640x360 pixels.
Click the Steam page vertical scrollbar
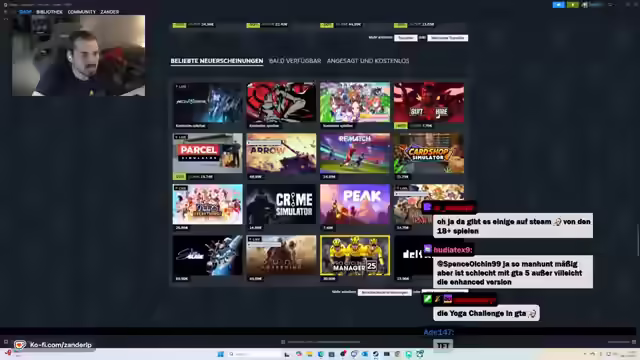[638, 240]
